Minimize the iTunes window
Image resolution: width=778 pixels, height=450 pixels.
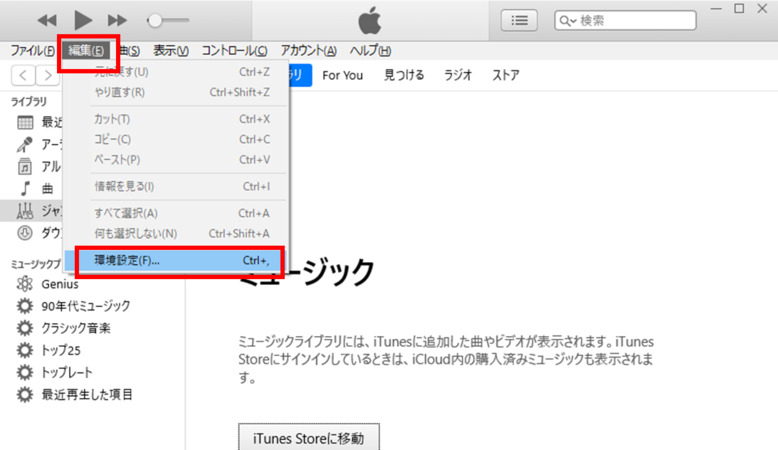[x=716, y=8]
